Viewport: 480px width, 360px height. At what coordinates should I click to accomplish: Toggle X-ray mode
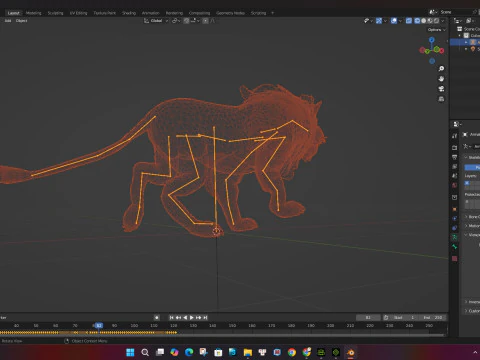pyautogui.click(x=409, y=21)
